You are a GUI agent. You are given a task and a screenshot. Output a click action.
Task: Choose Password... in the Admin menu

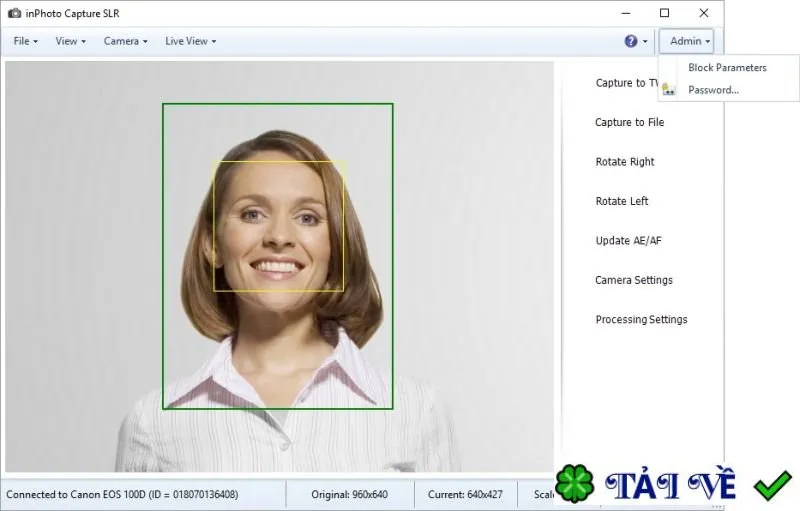(713, 90)
